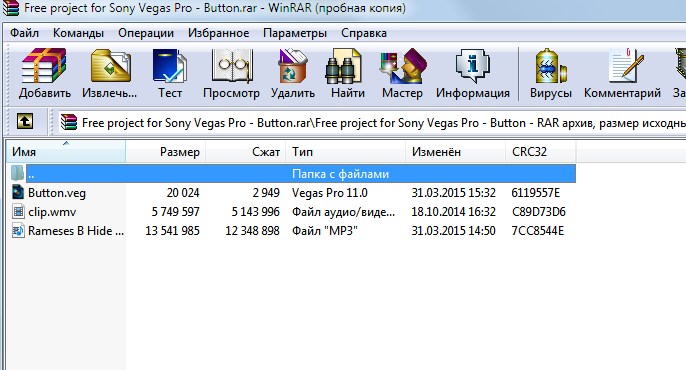Click the Файл "MP3" type cell
Image resolution: width=686 pixels, height=370 pixels.
(x=325, y=231)
